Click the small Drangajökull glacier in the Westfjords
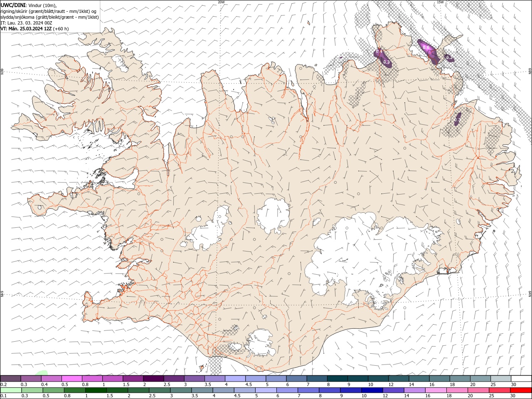 tap(121, 62)
